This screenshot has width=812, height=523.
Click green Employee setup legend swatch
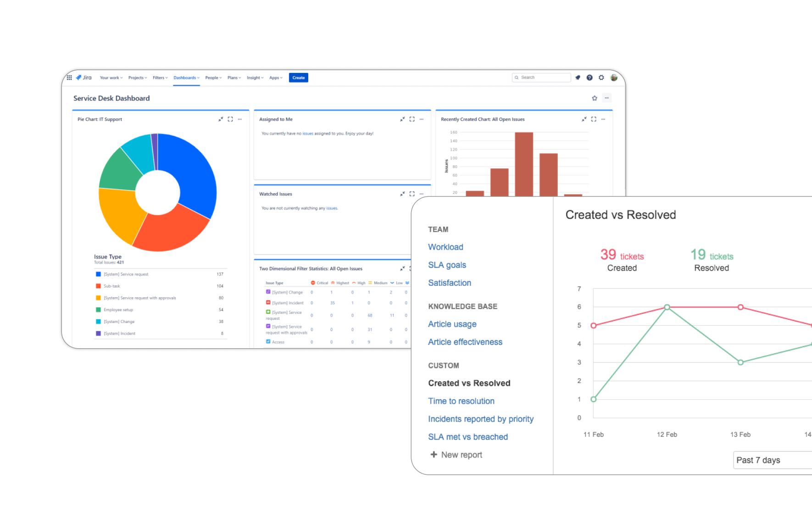point(98,310)
